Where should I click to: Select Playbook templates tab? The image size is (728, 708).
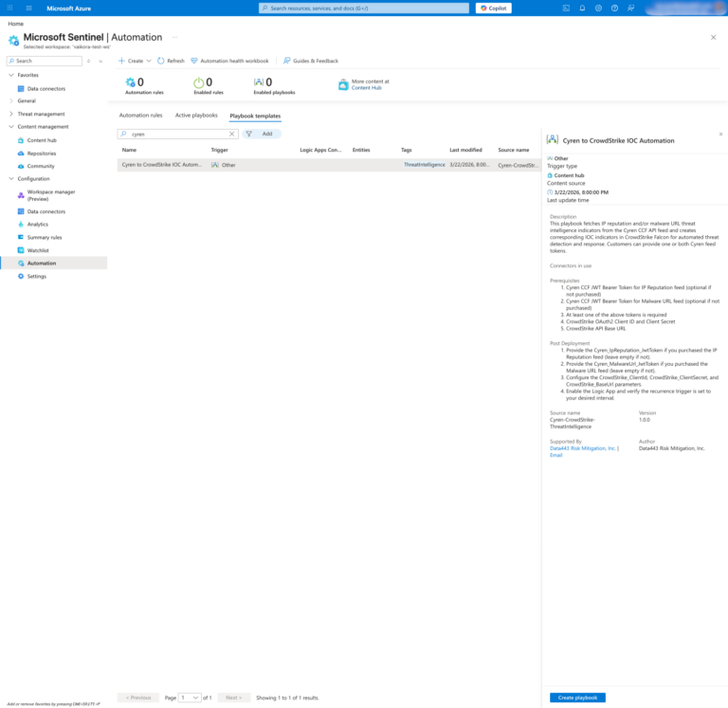255,116
